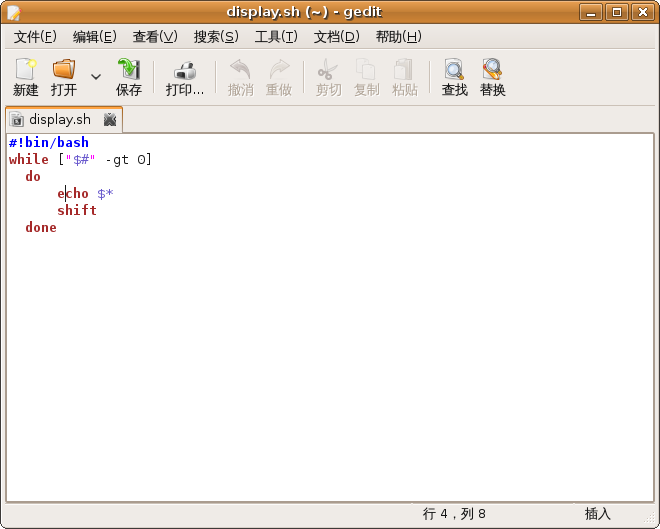Open the 搜索(S) menu

tap(216, 37)
